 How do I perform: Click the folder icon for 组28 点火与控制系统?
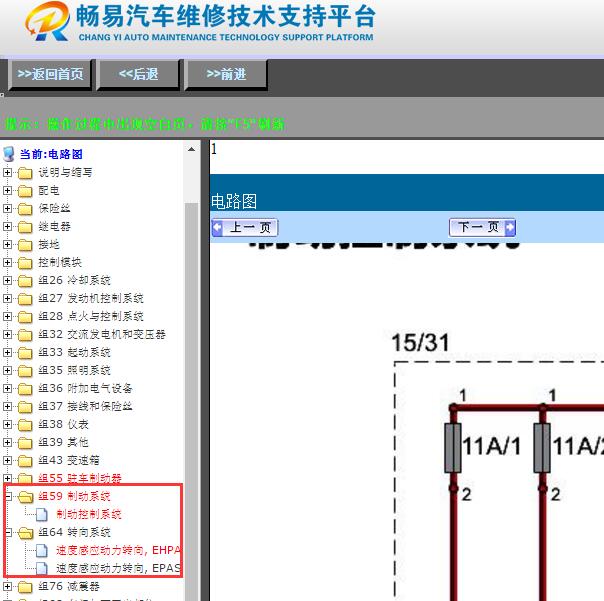pos(25,317)
